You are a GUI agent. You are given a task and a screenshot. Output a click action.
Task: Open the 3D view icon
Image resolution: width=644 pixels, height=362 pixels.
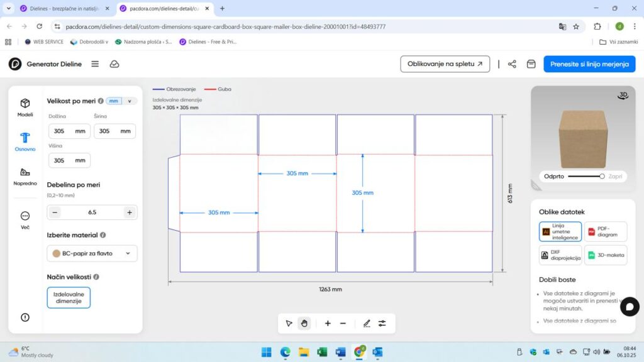pos(623,96)
